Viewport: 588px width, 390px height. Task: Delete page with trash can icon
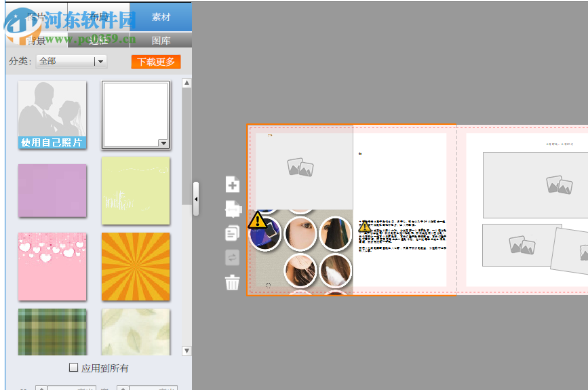click(232, 282)
